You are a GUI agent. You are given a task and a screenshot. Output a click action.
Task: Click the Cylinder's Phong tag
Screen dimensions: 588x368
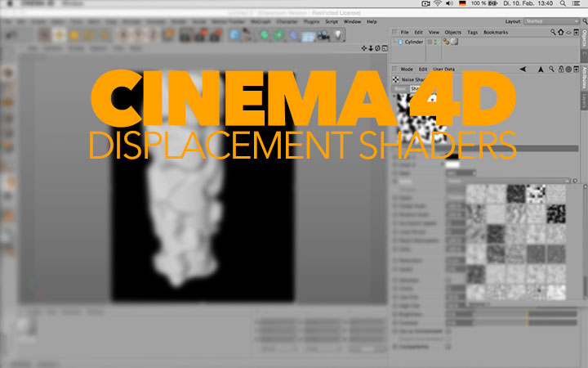tap(446, 42)
